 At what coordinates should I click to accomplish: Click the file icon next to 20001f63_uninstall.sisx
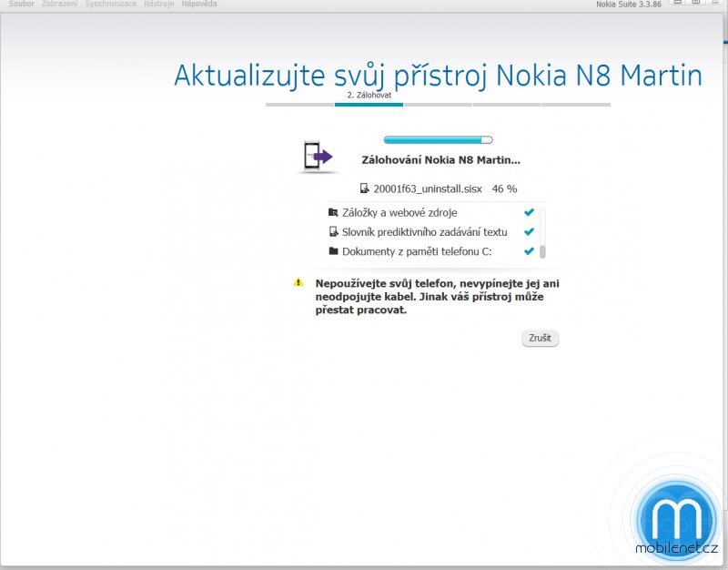(x=363, y=188)
